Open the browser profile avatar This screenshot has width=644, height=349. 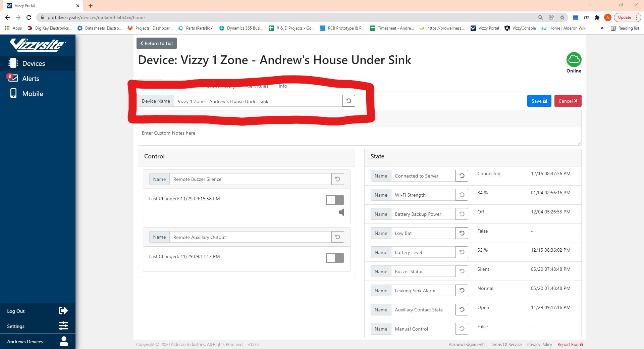click(x=607, y=17)
